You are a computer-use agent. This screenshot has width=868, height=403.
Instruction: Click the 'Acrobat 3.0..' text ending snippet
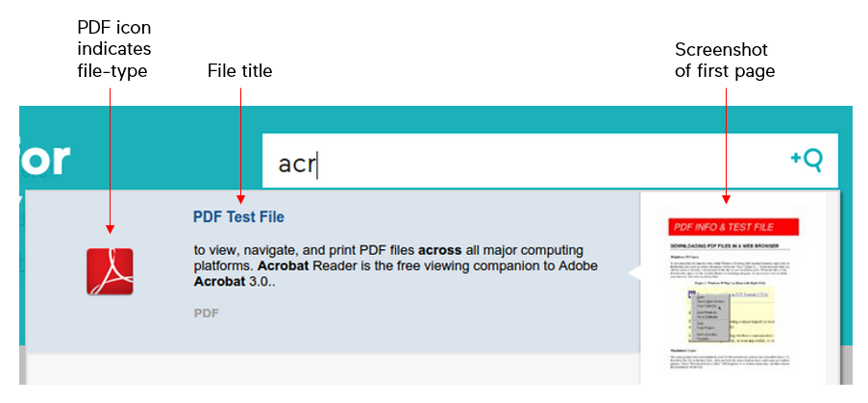point(235,281)
